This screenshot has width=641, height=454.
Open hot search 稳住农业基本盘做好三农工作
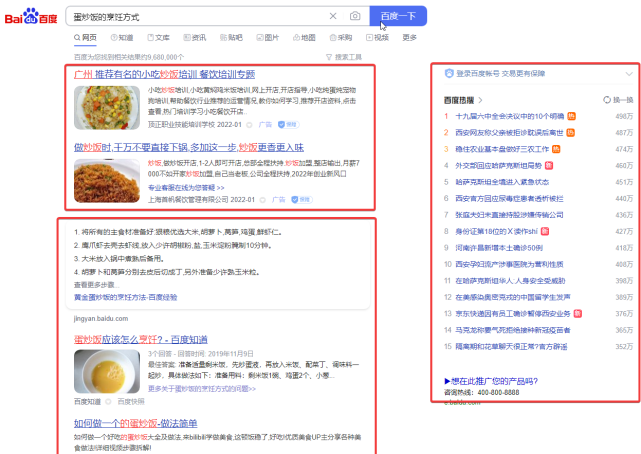[x=502, y=149]
